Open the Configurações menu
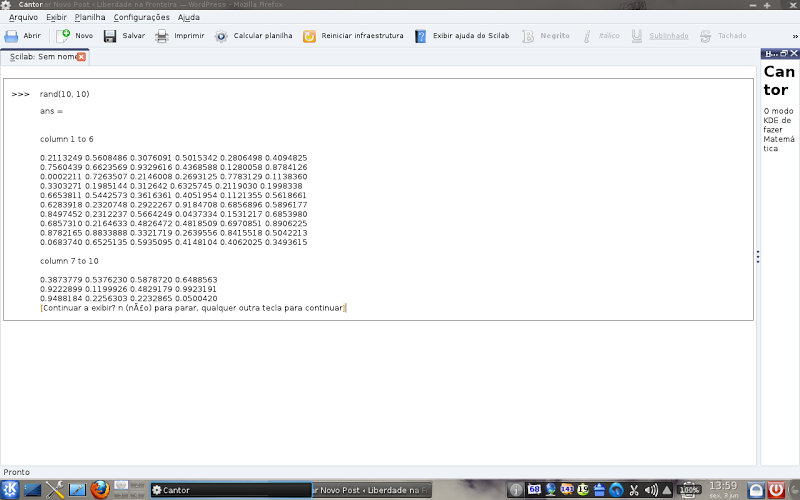 (x=141, y=17)
